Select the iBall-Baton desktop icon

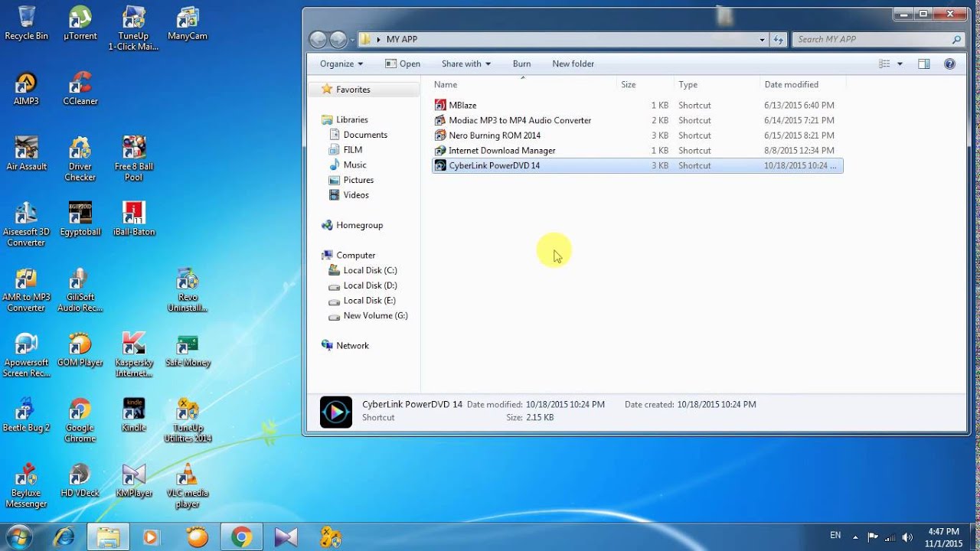coord(133,219)
